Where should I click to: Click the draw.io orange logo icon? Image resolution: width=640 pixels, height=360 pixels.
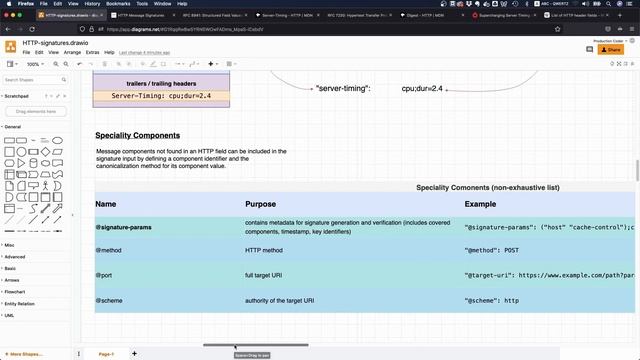coord(11,47)
